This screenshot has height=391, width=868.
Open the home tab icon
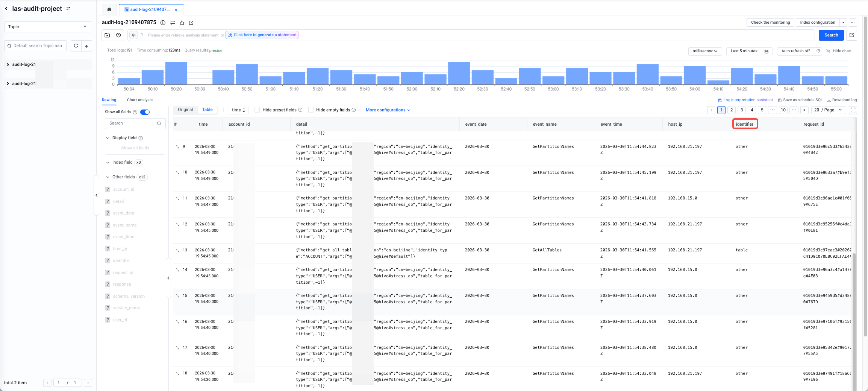109,9
